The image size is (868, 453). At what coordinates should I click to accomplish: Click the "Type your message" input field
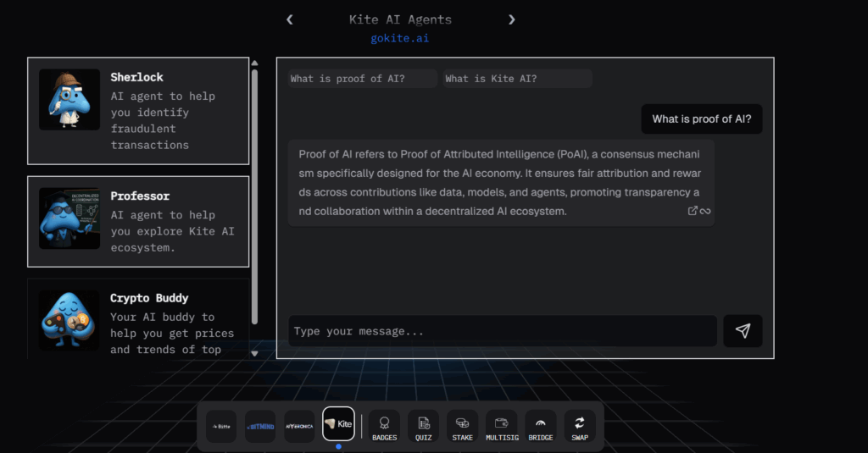503,331
